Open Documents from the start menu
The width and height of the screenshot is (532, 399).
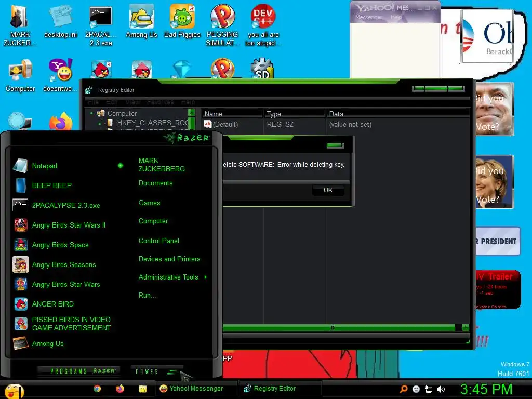[x=155, y=183]
